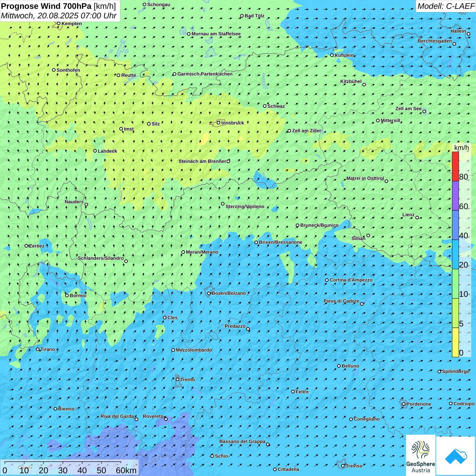
Task: Select the Bozen/Bolzano location marker
Action: click(209, 293)
